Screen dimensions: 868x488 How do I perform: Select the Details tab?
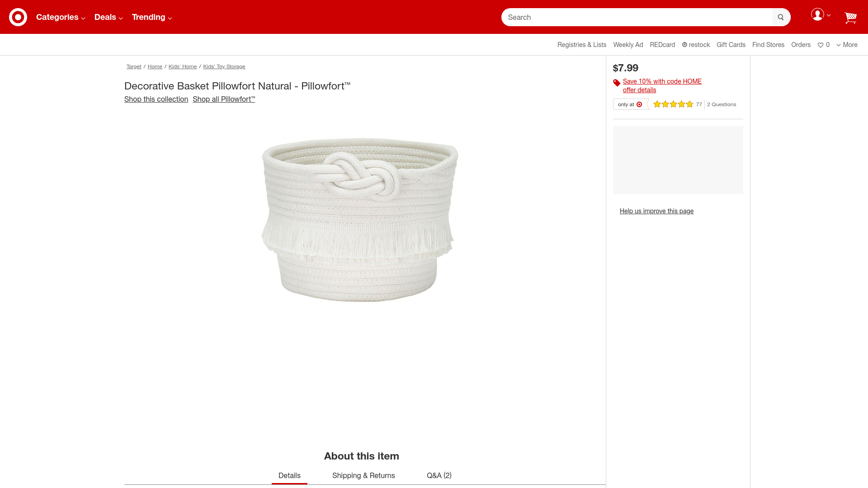pos(289,475)
